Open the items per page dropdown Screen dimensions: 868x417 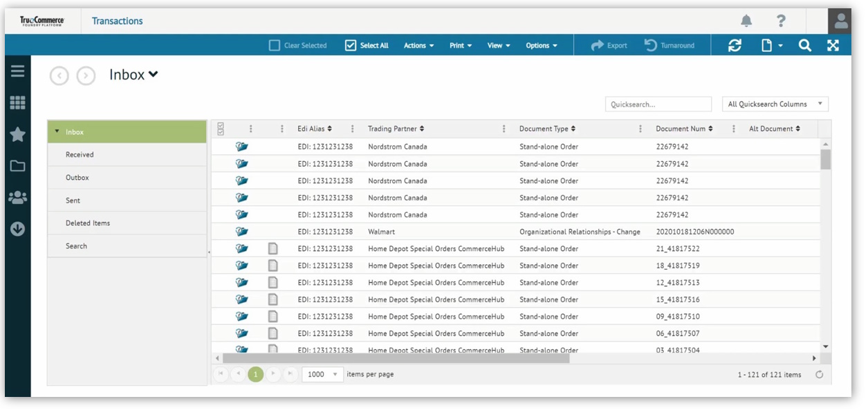tap(322, 374)
